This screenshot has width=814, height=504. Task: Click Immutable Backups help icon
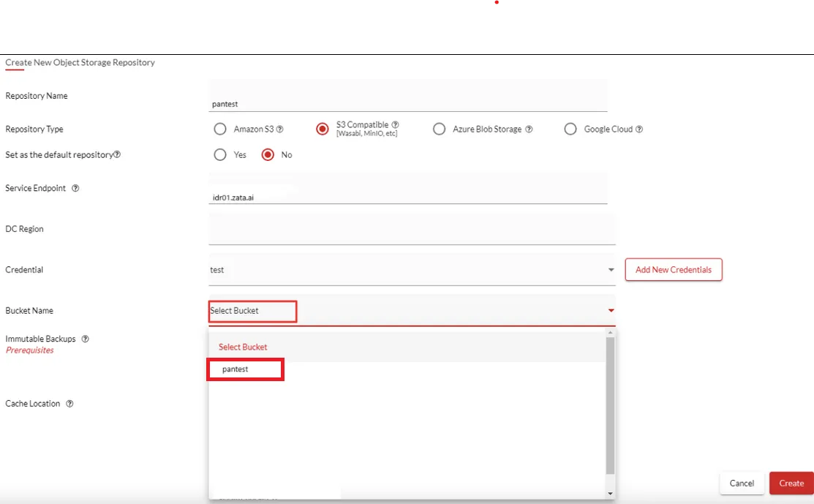[x=85, y=339]
